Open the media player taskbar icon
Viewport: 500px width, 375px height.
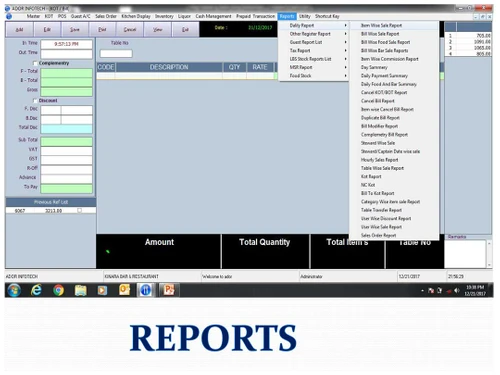(102, 290)
